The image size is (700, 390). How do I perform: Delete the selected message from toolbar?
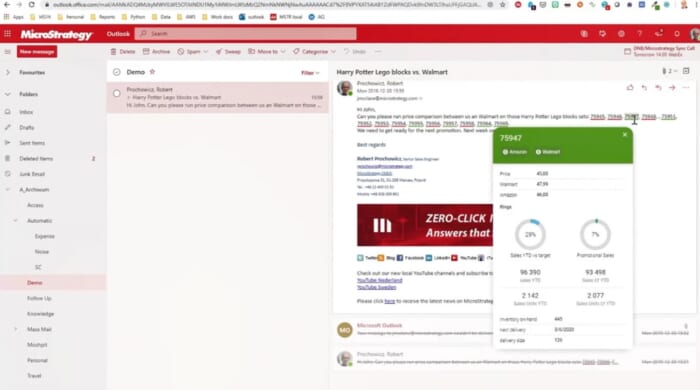tap(123, 52)
